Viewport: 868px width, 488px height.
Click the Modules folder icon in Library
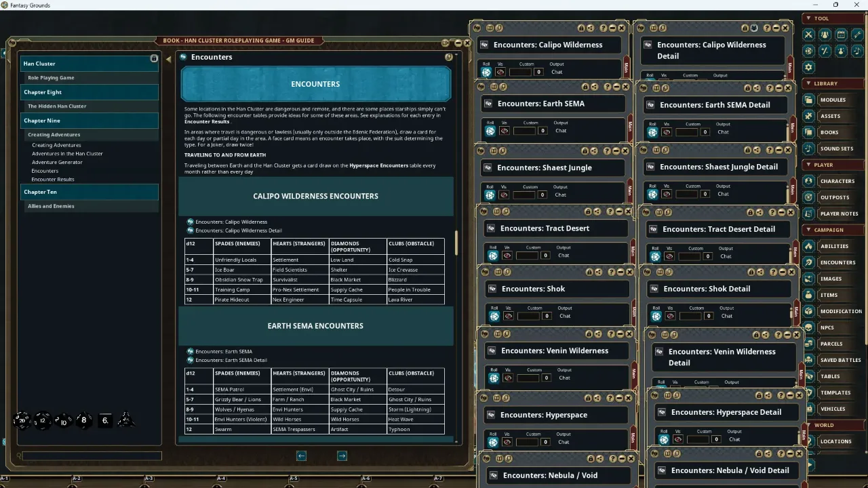pyautogui.click(x=808, y=100)
